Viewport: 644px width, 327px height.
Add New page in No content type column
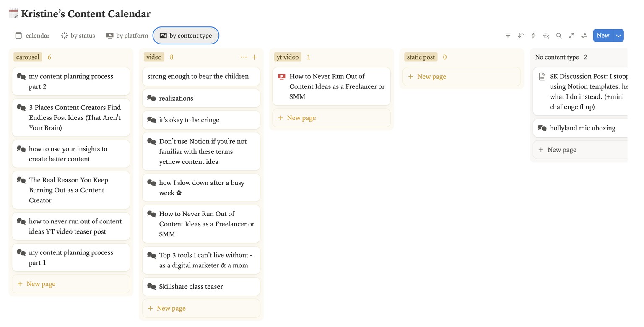(580, 150)
